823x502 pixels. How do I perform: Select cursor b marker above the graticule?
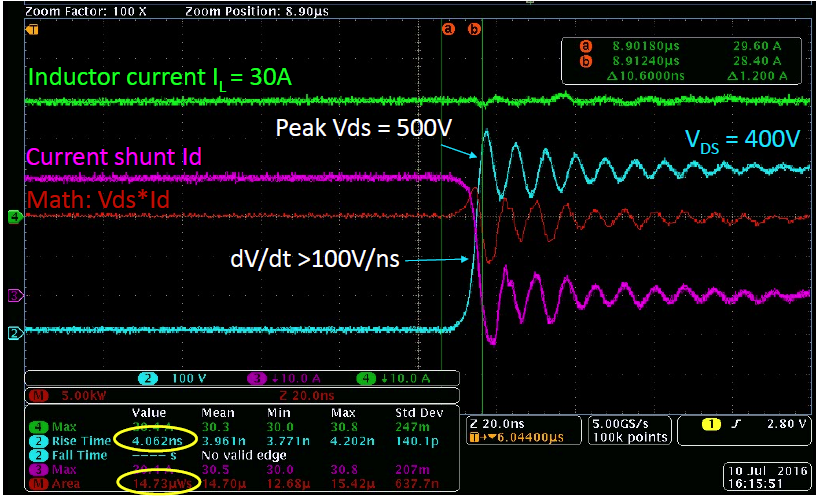pos(474,29)
